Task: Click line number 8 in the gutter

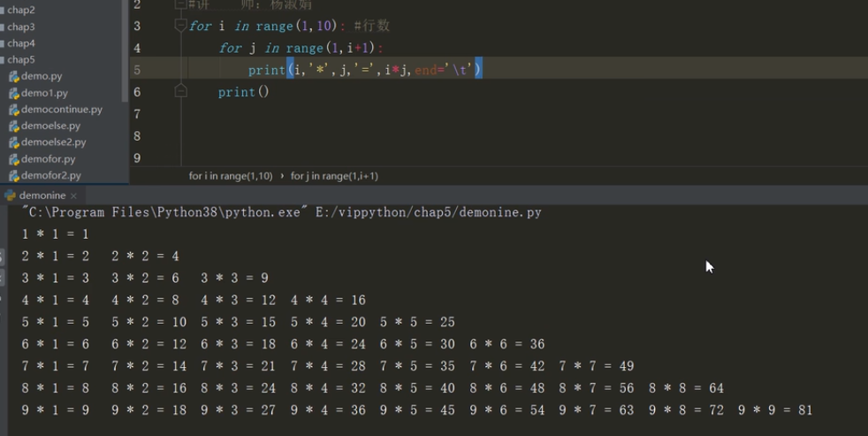Action: coord(137,135)
